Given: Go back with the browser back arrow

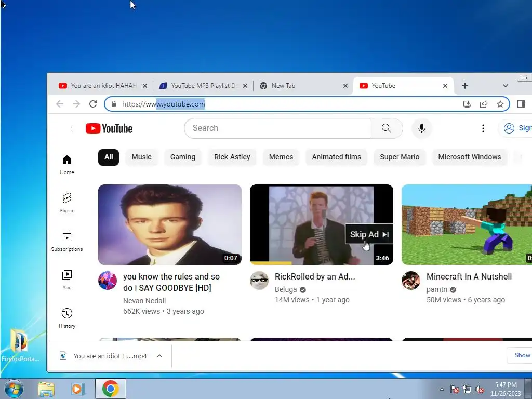Looking at the screenshot, I should coord(60,104).
